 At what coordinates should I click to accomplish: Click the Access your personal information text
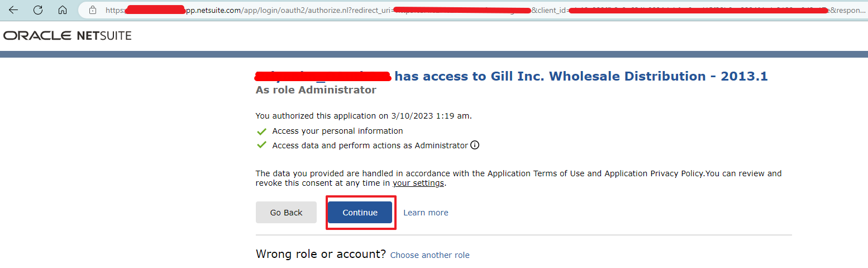(x=337, y=131)
